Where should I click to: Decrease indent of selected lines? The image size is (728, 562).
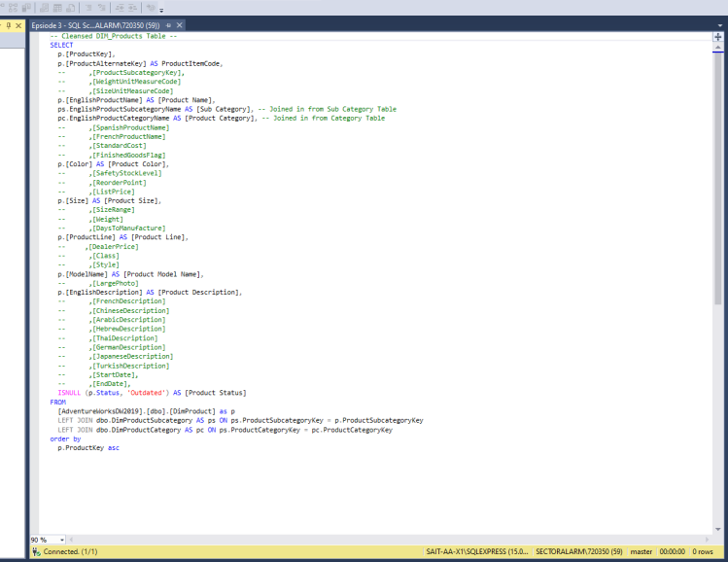[120, 8]
